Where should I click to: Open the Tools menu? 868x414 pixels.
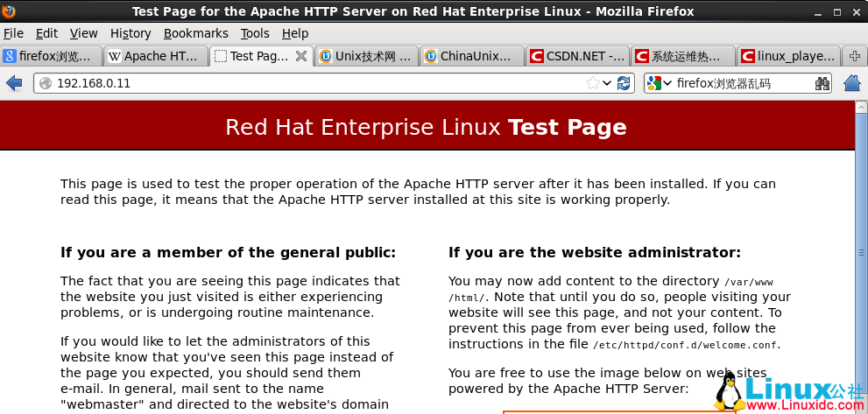(255, 34)
